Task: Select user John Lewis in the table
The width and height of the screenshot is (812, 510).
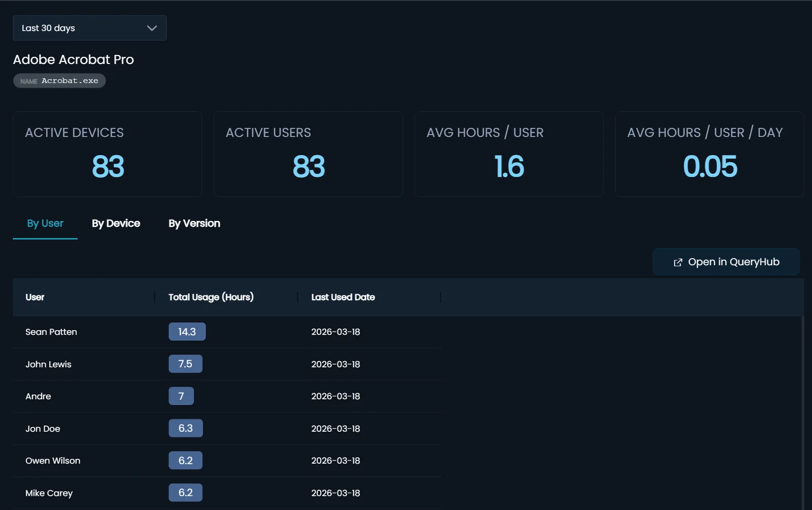Action: (x=48, y=364)
